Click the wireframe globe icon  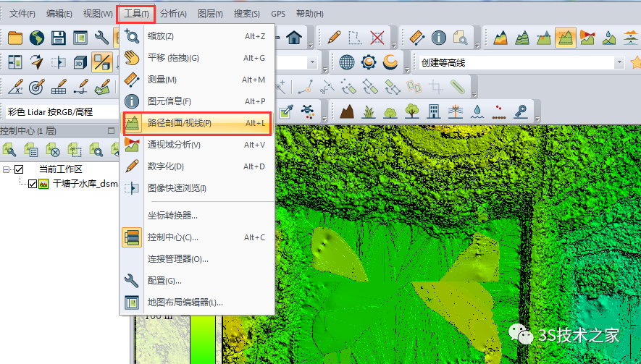347,62
